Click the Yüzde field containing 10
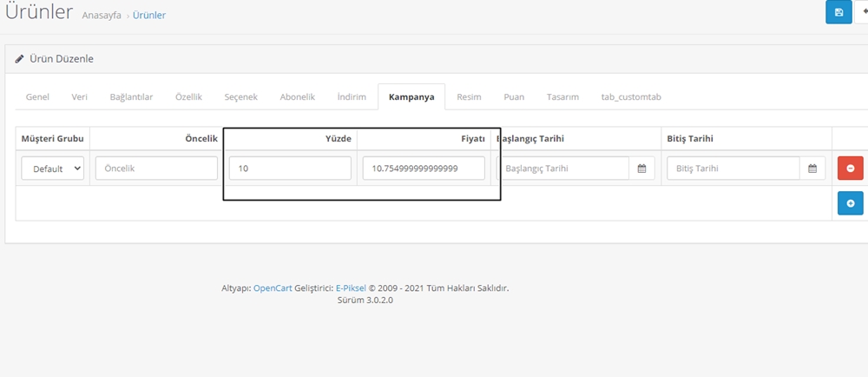Screen dimensions: 868x377 [x=290, y=169]
